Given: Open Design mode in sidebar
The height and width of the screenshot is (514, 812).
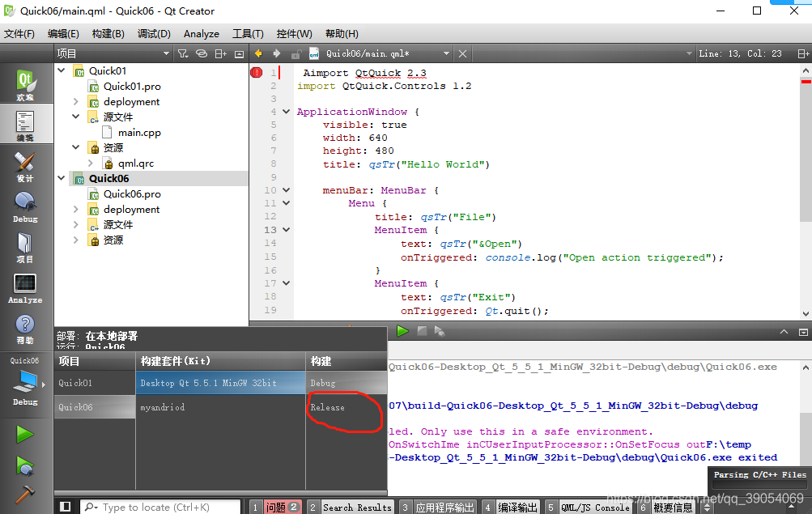Looking at the screenshot, I should [x=25, y=167].
